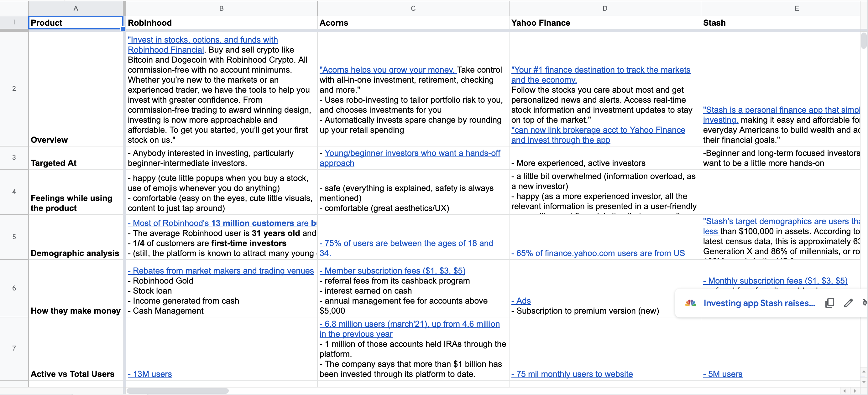
Task: Open 'Young/beginner investors' link
Action: click(410, 158)
